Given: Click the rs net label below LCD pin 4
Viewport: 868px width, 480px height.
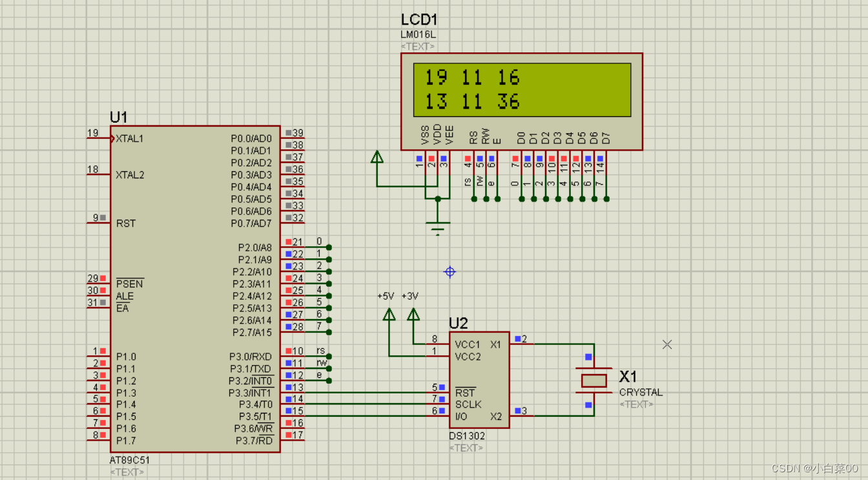Looking at the screenshot, I should click(x=468, y=183).
